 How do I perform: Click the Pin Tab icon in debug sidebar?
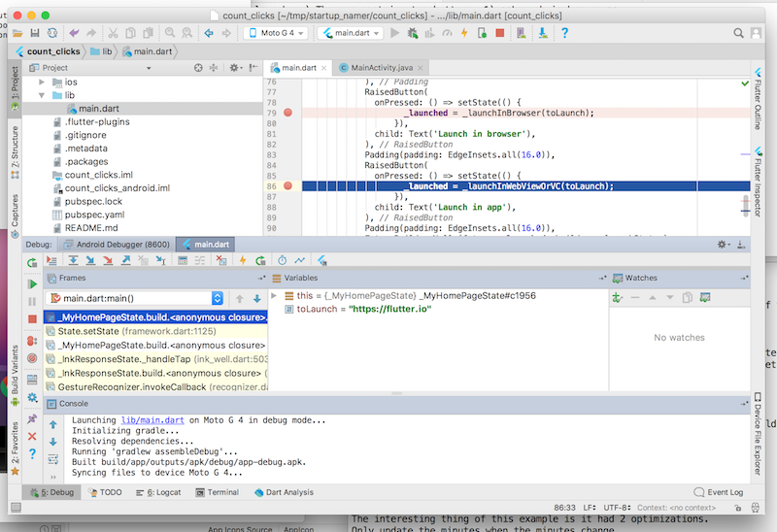point(32,418)
